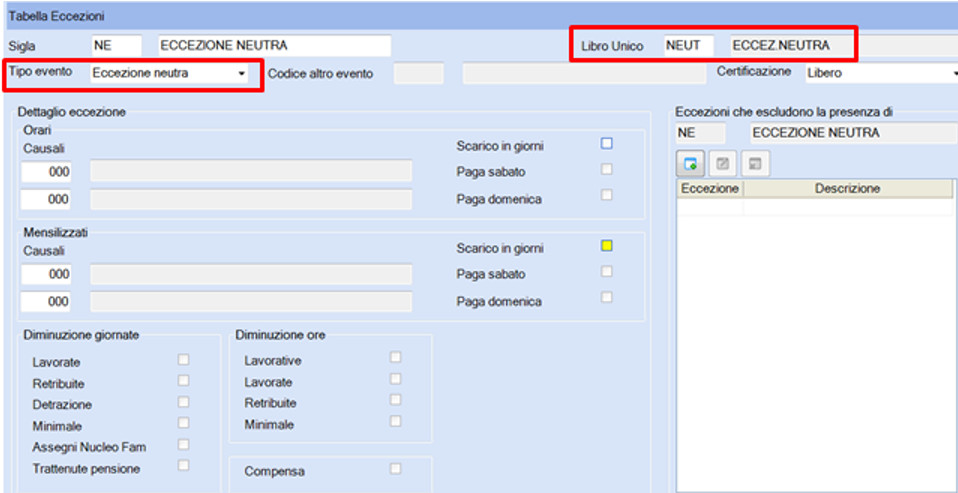Viewport: 958px width, 493px height.
Task: Enable Trattenute pensione checkbox
Action: pos(183,466)
